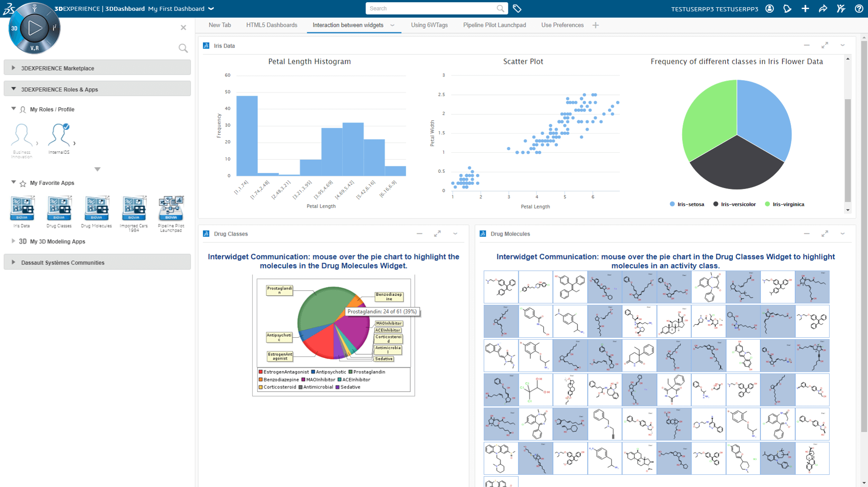Screen dimensions: 868x487
Task: Click the Drug Molecules widget header icon
Action: coord(483,234)
